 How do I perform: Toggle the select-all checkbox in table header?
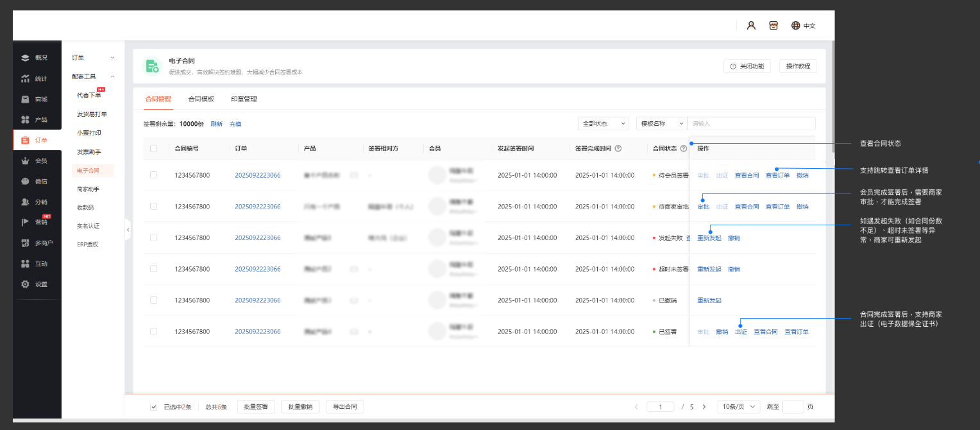click(x=153, y=148)
